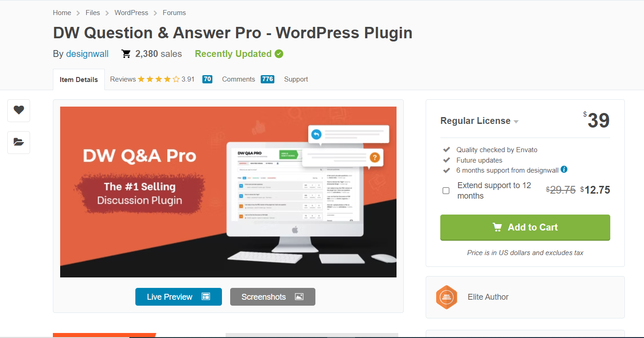The height and width of the screenshot is (338, 644).
Task: Click the support info icon beside designwall
Action: (x=564, y=169)
